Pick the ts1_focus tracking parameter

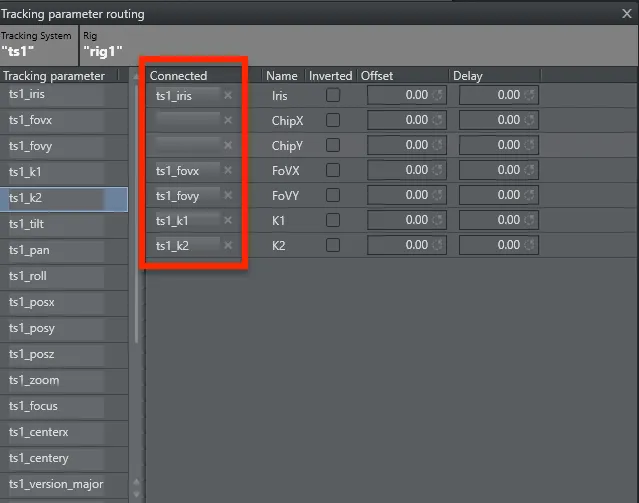[64, 406]
